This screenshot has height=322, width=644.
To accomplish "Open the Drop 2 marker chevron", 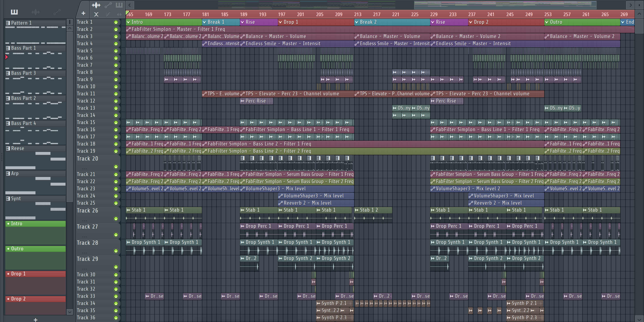I will (x=471, y=22).
